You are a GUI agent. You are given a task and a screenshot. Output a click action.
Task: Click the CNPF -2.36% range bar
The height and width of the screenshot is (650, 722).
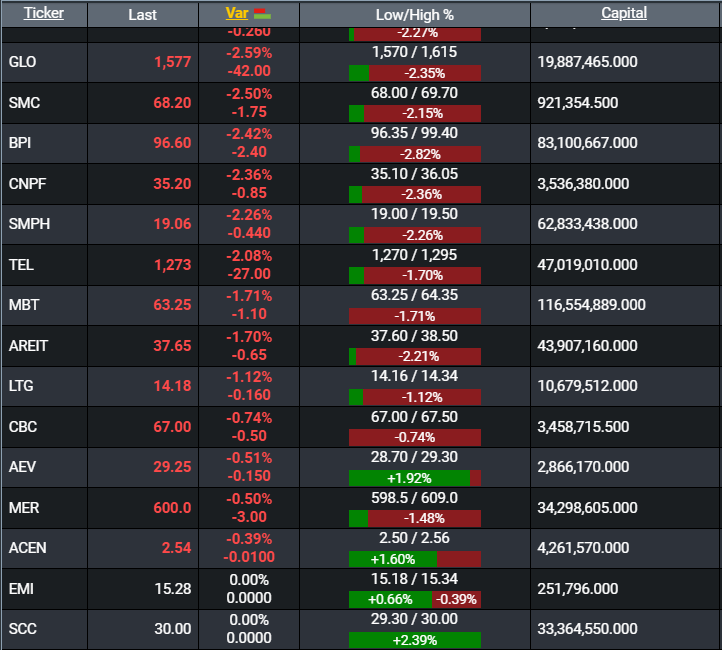pyautogui.click(x=415, y=195)
